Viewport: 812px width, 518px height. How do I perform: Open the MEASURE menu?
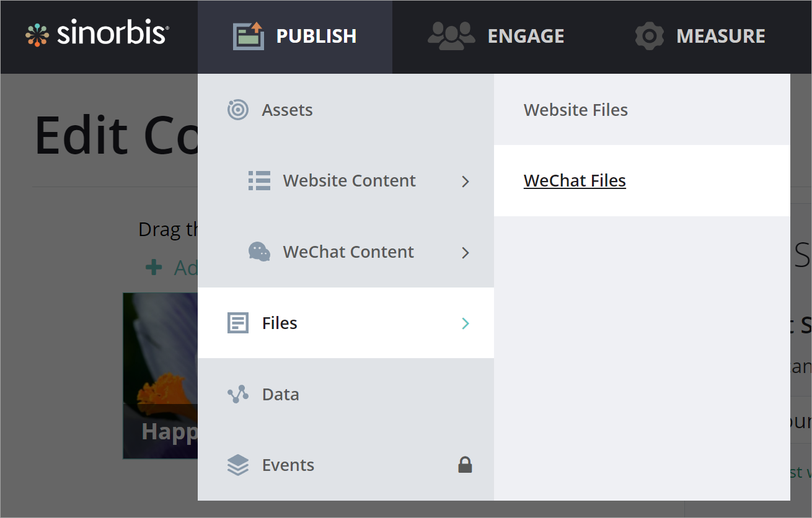(720, 36)
